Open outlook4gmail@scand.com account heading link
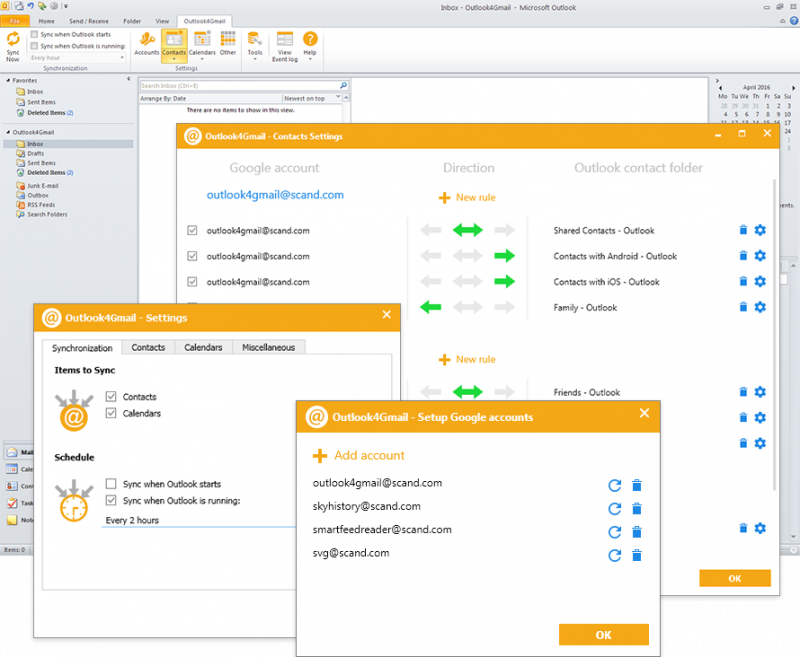The image size is (800, 657). click(x=275, y=194)
